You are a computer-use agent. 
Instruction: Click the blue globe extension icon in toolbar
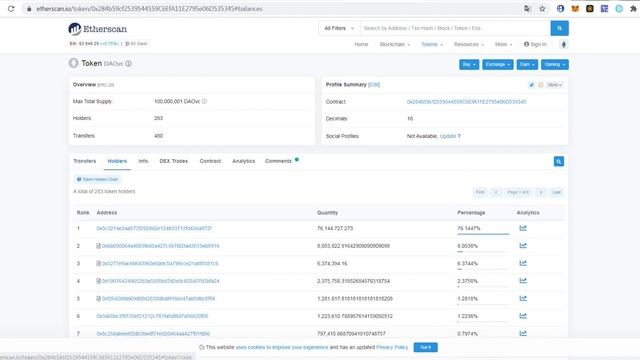560,9
